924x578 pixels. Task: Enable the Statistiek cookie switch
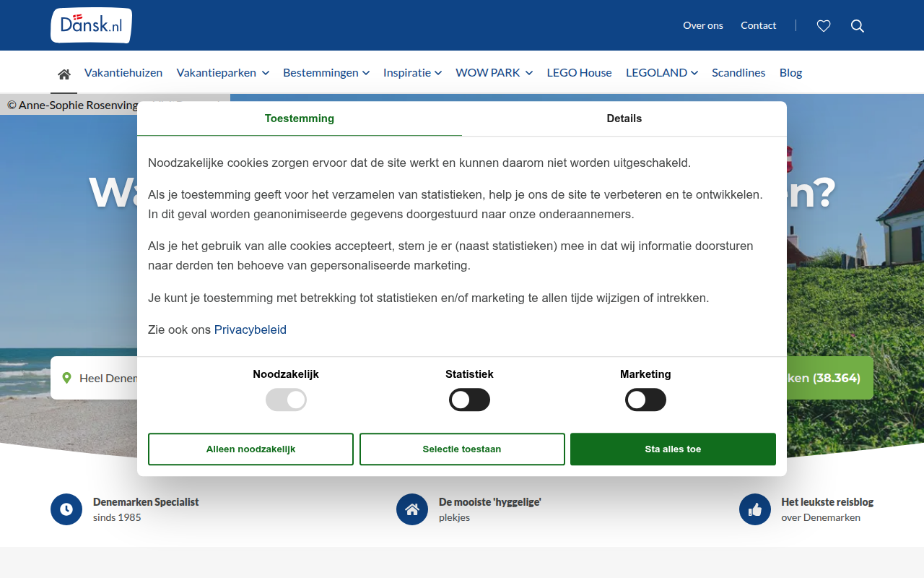click(469, 400)
